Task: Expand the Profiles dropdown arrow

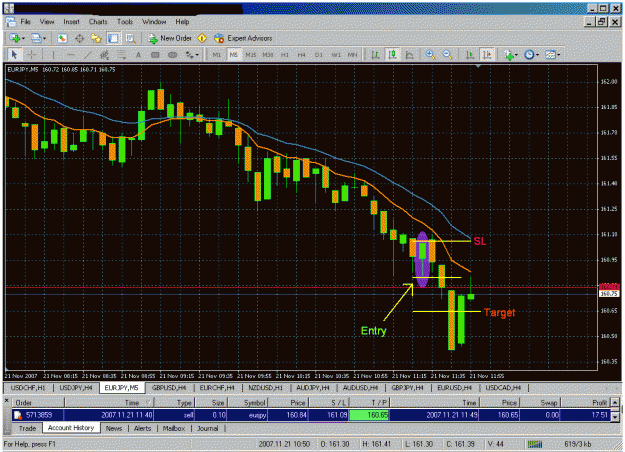Action: (44, 39)
